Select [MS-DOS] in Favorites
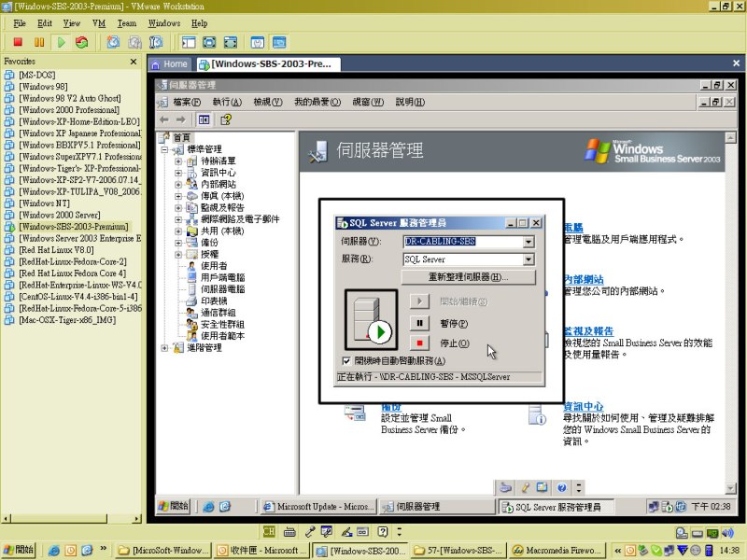The height and width of the screenshot is (560, 747). pyautogui.click(x=37, y=75)
